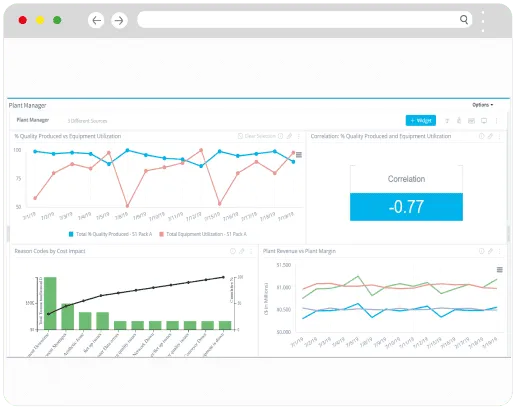Click the Different Sources label

[87, 121]
